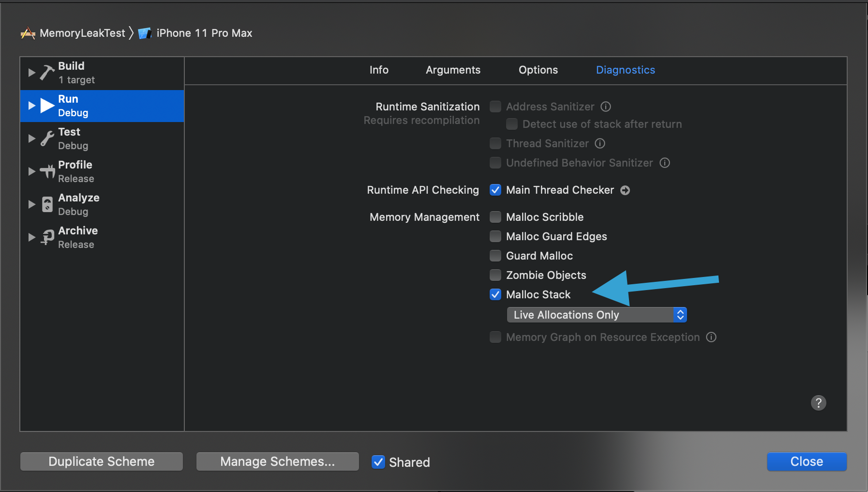The image size is (868, 492).
Task: Click the Profile instrument icon
Action: [47, 171]
